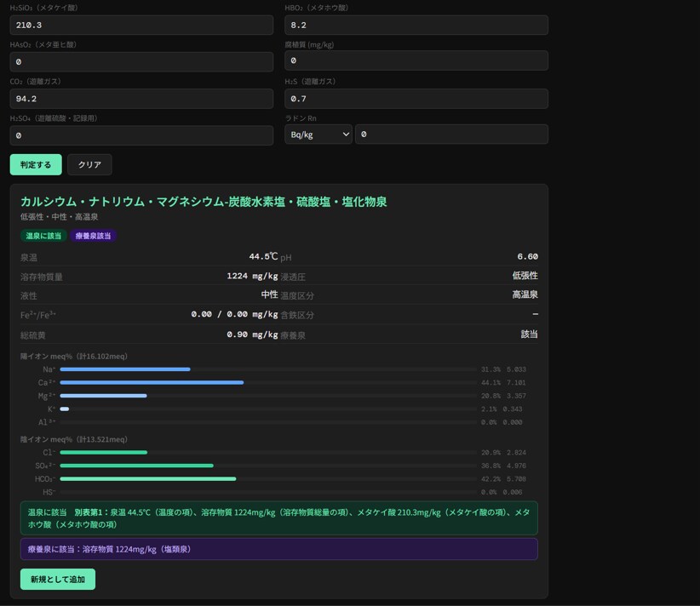Click the green 温泉に該当 別表第1 message box

pos(279,518)
